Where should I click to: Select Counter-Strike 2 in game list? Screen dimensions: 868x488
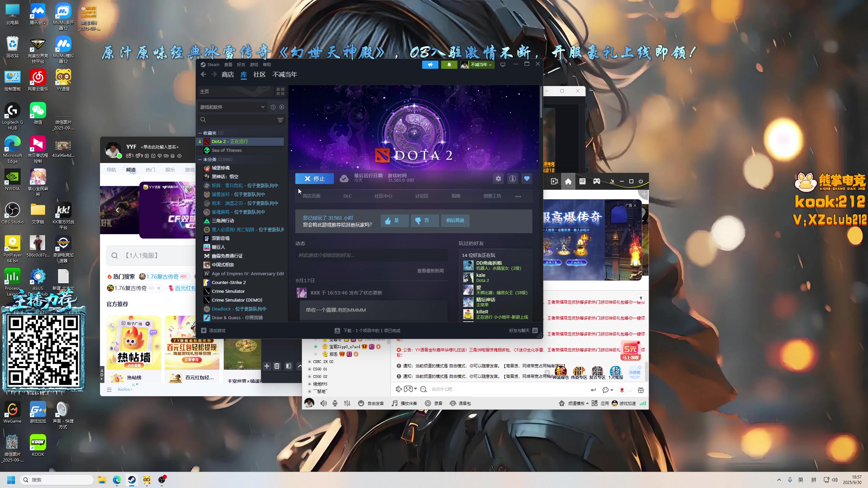click(x=229, y=282)
